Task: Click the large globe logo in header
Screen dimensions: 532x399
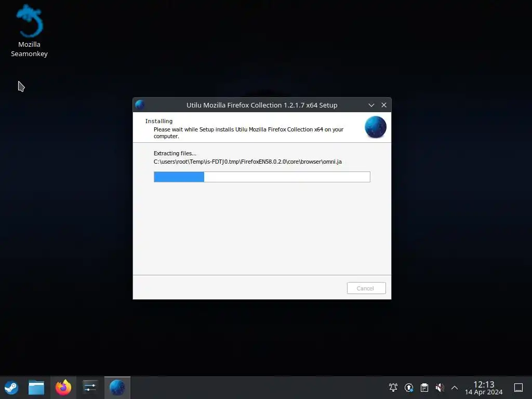Action: 375,127
